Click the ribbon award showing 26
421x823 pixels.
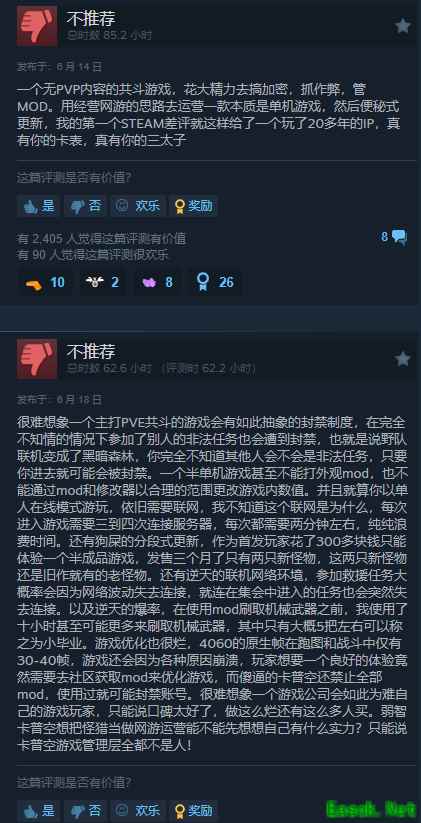[214, 282]
